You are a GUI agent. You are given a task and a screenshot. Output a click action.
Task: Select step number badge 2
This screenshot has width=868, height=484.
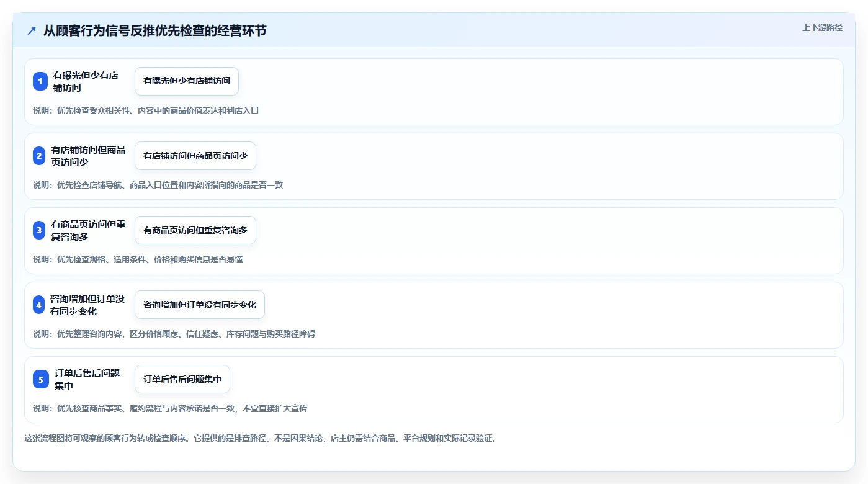tap(40, 156)
